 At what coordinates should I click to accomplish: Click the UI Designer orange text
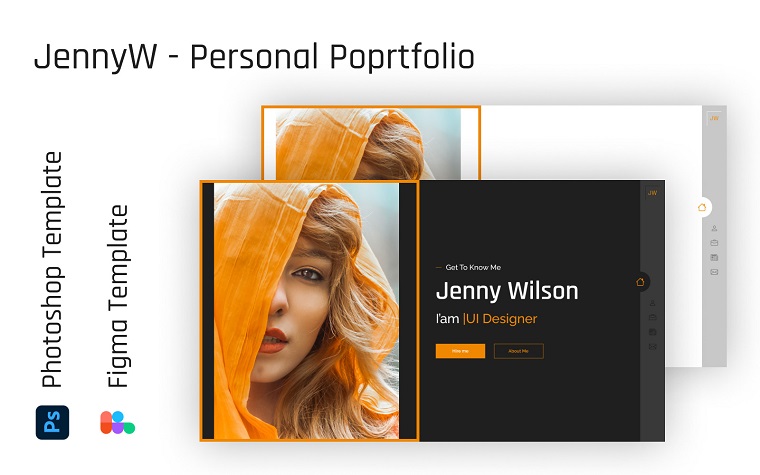(x=501, y=319)
